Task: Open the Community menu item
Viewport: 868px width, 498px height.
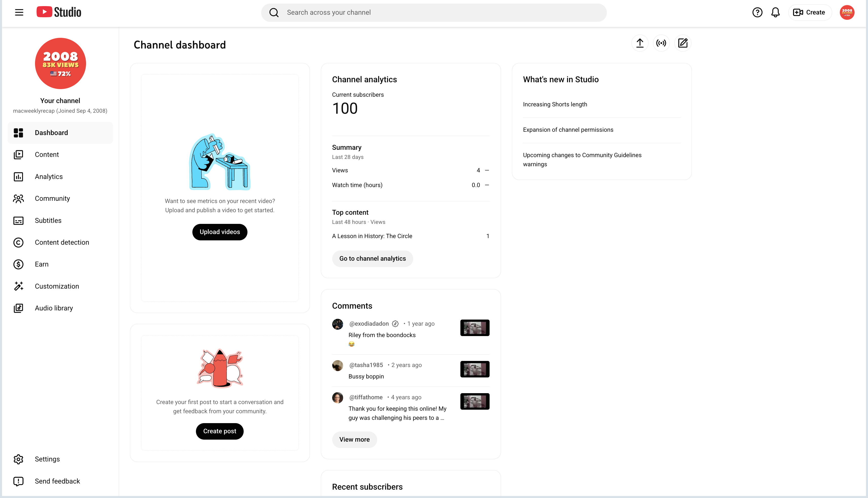Action: tap(60, 199)
